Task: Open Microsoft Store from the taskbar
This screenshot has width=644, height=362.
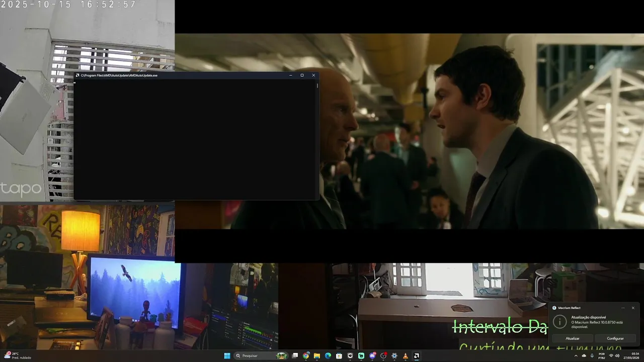Action: pyautogui.click(x=339, y=355)
